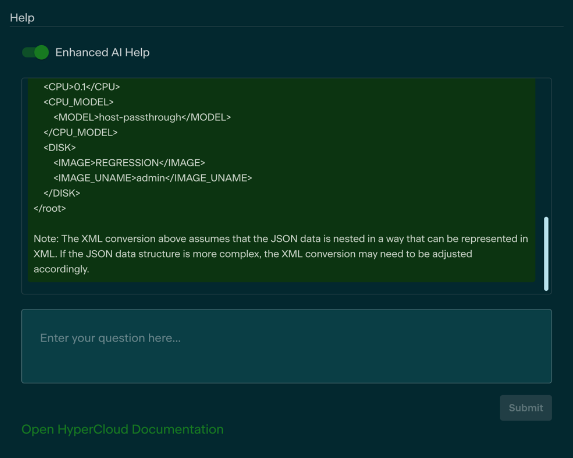Click the empty lower area of question box
Viewport: 573px width, 458px height.
coord(286,366)
